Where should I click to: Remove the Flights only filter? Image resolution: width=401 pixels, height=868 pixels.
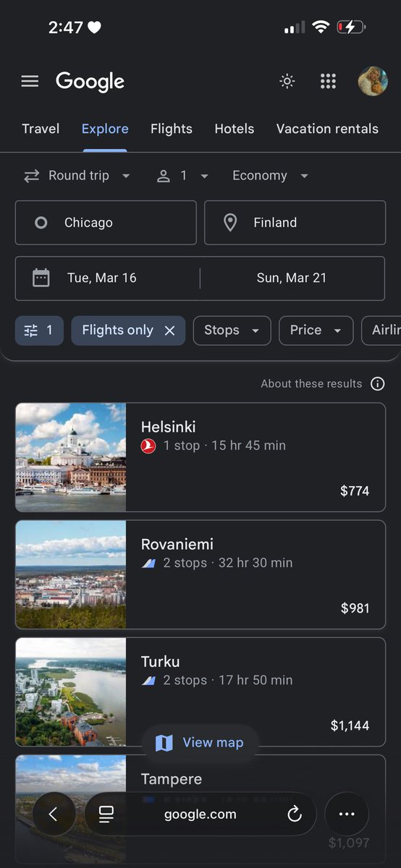coord(169,331)
